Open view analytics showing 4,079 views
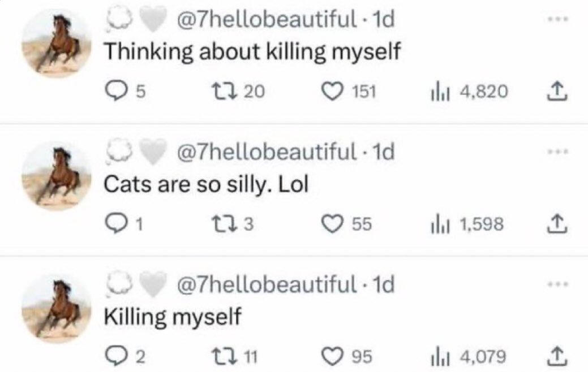 [439, 356]
